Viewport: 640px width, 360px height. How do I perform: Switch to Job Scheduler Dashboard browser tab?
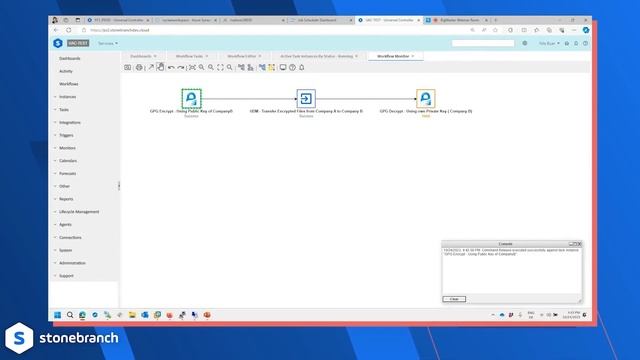pyautogui.click(x=322, y=20)
